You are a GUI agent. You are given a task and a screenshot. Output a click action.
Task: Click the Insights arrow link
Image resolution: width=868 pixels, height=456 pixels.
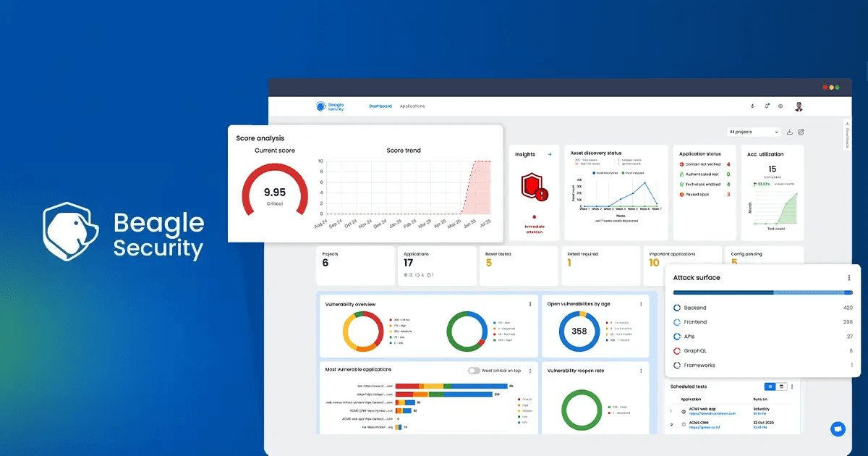pos(550,154)
